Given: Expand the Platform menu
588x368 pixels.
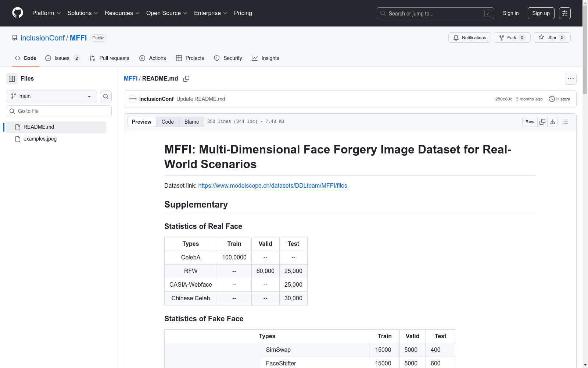Looking at the screenshot, I should (x=46, y=13).
